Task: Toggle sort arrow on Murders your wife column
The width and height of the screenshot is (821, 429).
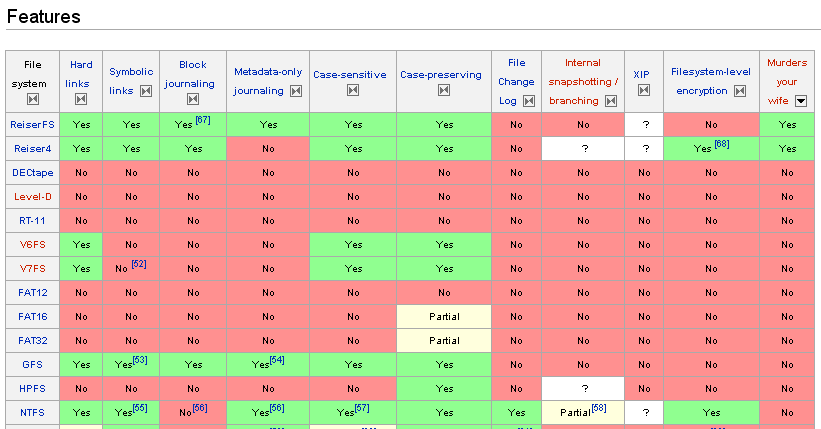Action: click(x=800, y=101)
